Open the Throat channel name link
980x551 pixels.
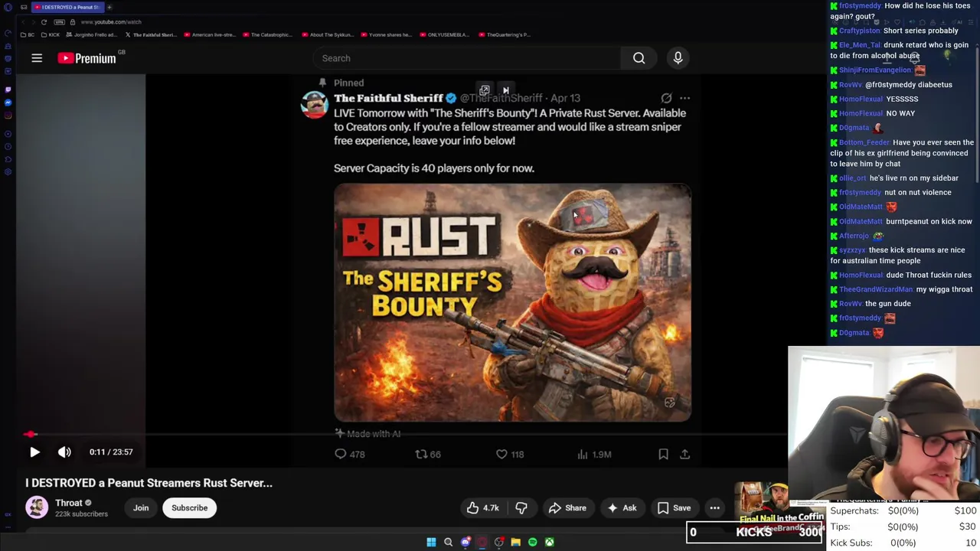coord(68,503)
